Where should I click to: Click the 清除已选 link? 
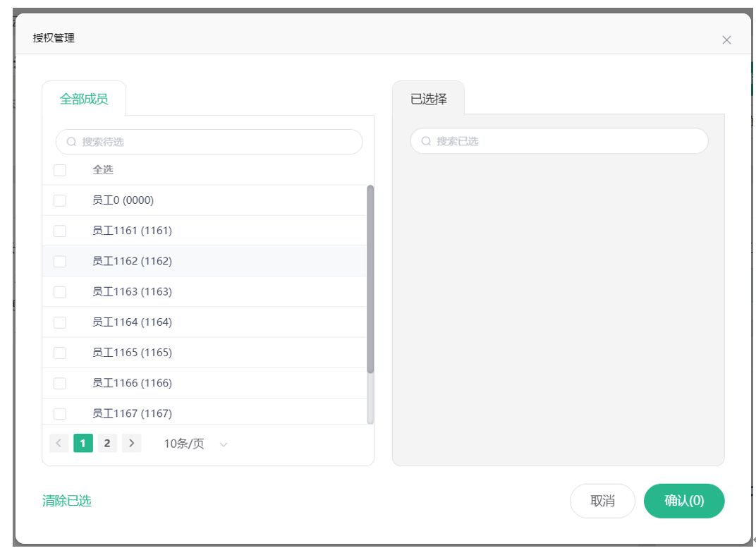[67, 501]
